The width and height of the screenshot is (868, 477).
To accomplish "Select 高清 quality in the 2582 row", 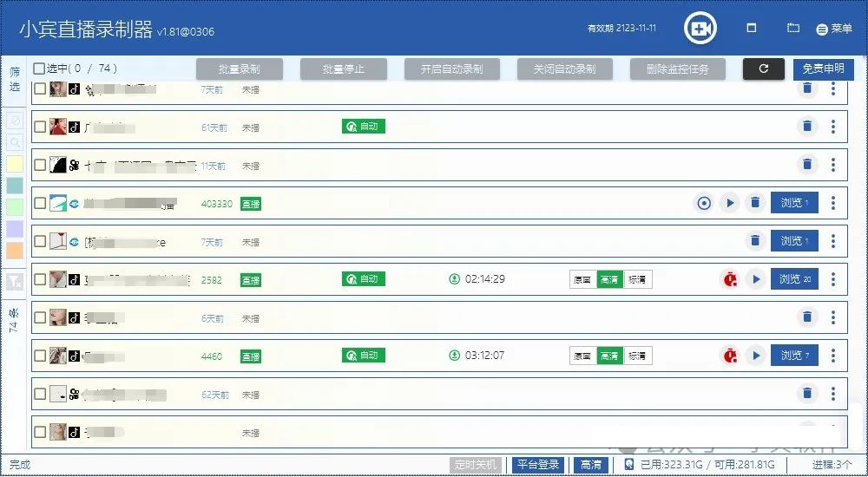I will click(609, 280).
